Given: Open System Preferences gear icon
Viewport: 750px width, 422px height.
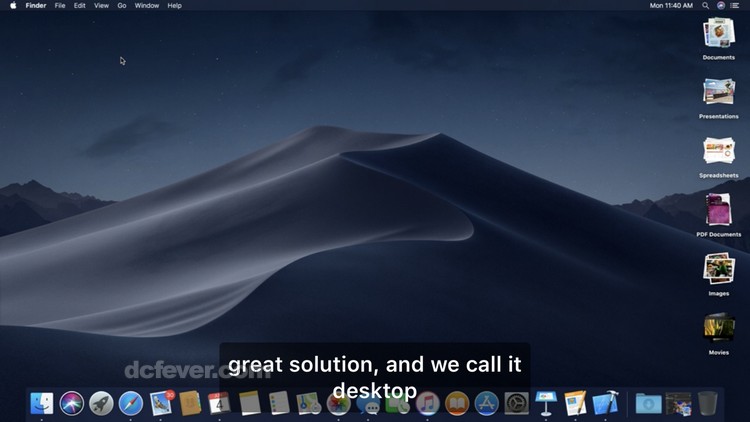Looking at the screenshot, I should tap(516, 403).
